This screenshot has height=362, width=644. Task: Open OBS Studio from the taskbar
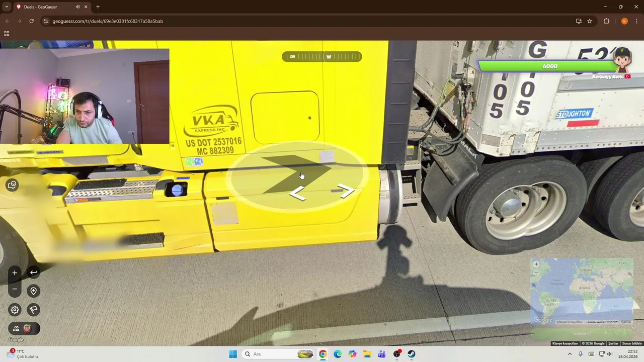tap(397, 354)
